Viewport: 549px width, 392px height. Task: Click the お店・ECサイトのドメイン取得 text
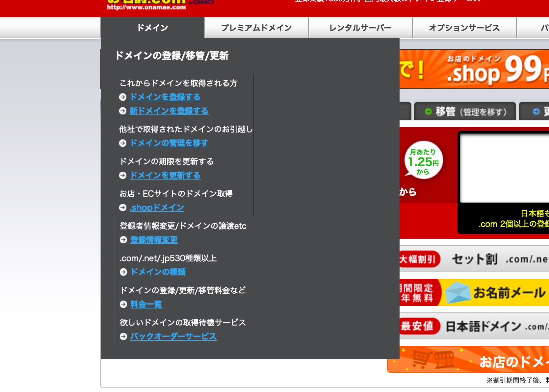(176, 194)
